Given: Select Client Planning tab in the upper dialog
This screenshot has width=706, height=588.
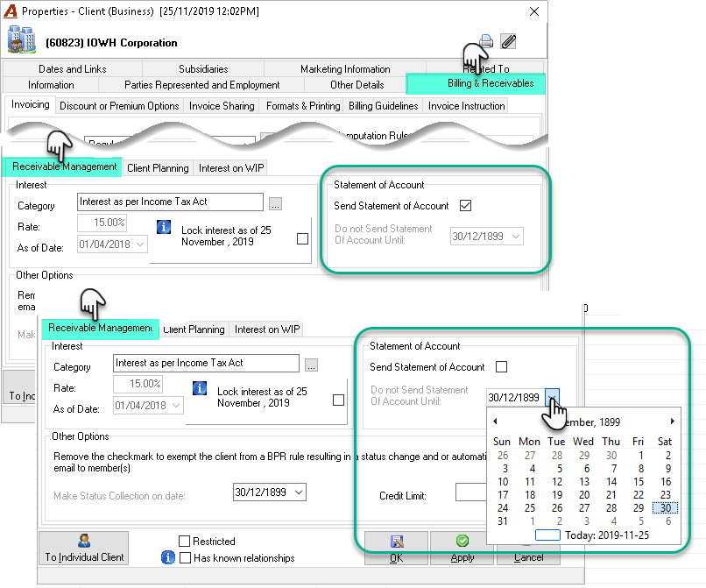Looking at the screenshot, I should point(158,168).
